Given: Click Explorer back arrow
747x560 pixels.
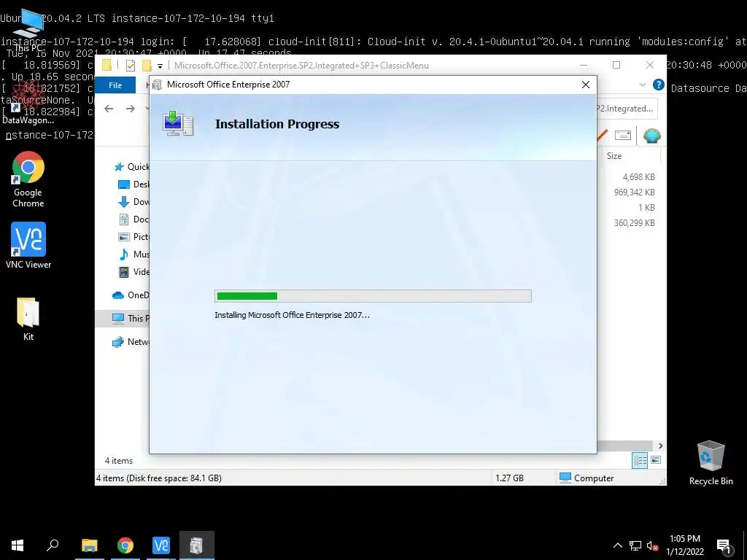Looking at the screenshot, I should (109, 109).
